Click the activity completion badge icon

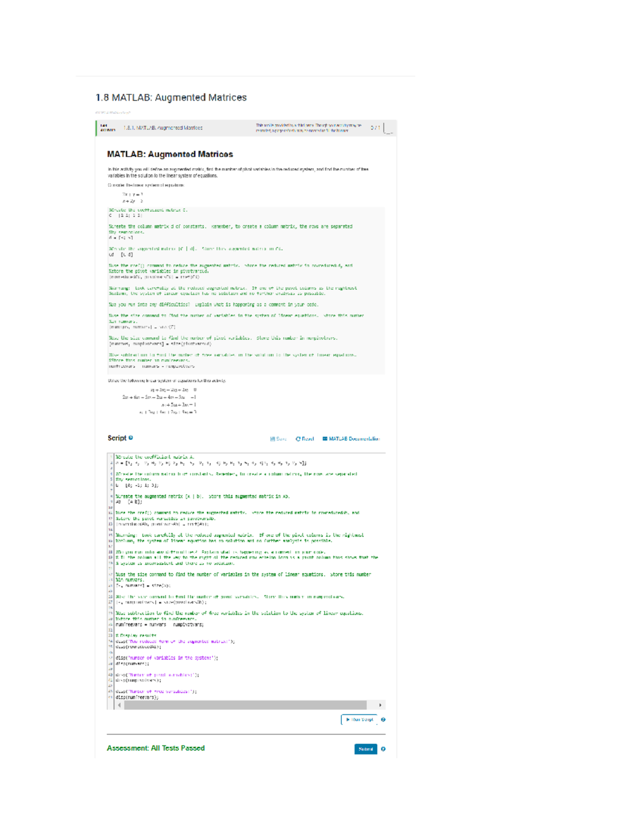pos(389,128)
